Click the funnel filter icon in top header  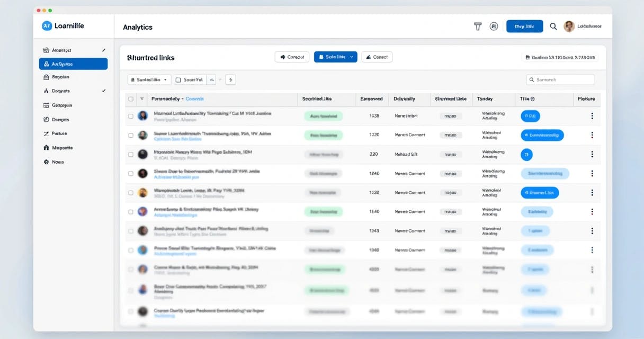478,26
